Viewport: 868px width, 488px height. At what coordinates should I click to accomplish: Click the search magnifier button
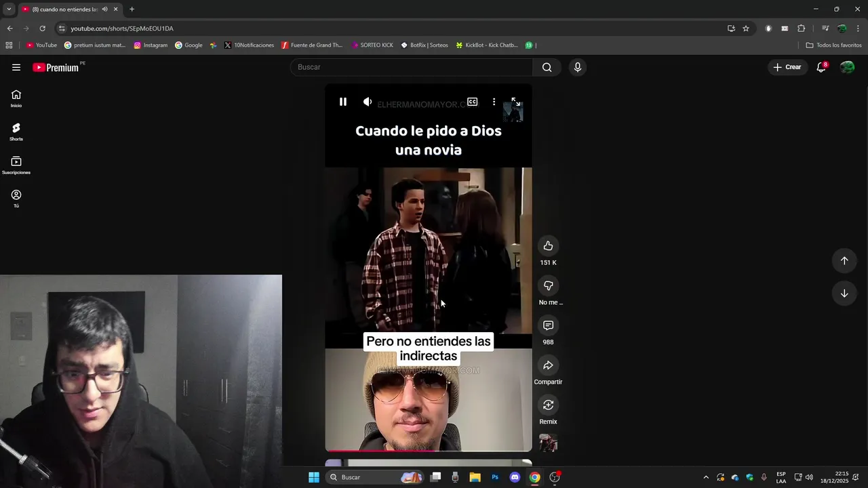coord(547,67)
